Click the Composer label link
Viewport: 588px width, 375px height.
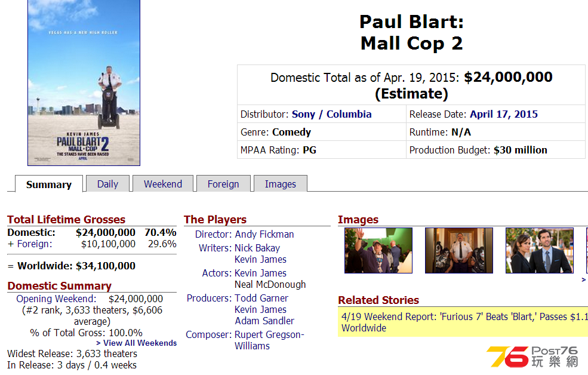pyautogui.click(x=209, y=334)
